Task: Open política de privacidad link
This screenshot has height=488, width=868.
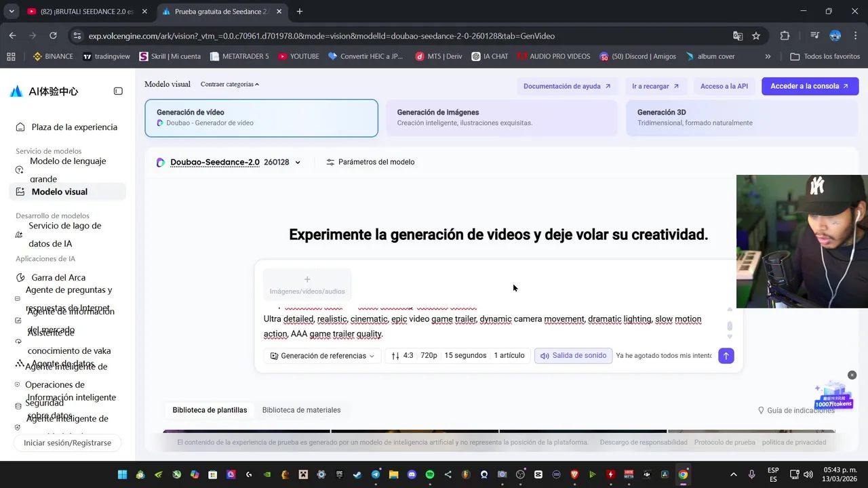Action: coord(794,442)
